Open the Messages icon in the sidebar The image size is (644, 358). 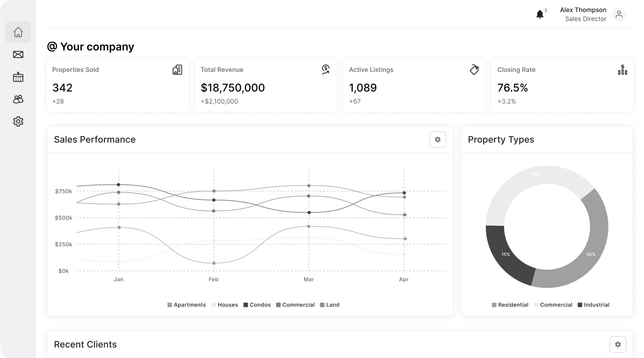click(18, 54)
